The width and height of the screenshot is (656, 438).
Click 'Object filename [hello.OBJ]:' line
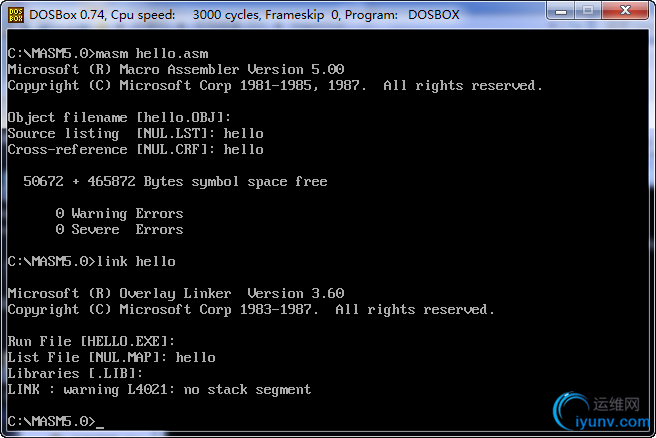pos(119,118)
